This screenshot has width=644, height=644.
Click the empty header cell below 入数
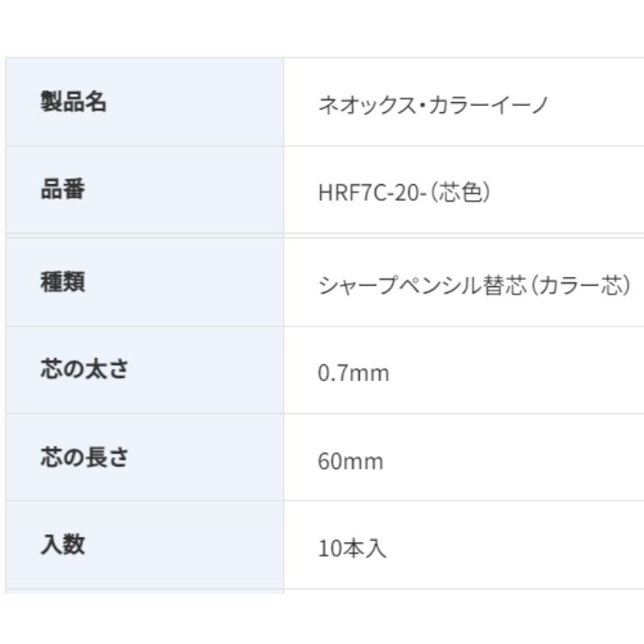[x=144, y=591]
